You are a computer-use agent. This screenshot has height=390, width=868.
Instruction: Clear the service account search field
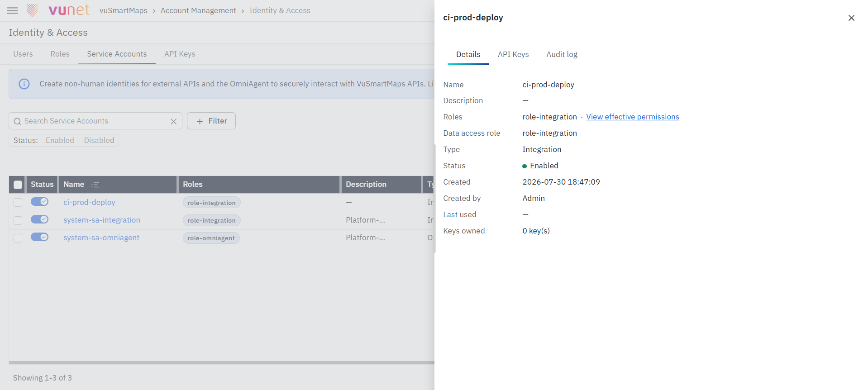tap(173, 121)
